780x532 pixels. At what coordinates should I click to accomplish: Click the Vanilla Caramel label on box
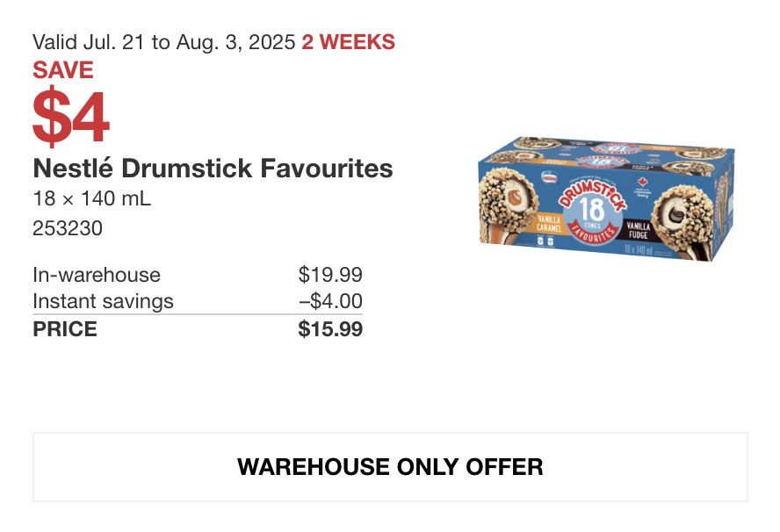[549, 223]
